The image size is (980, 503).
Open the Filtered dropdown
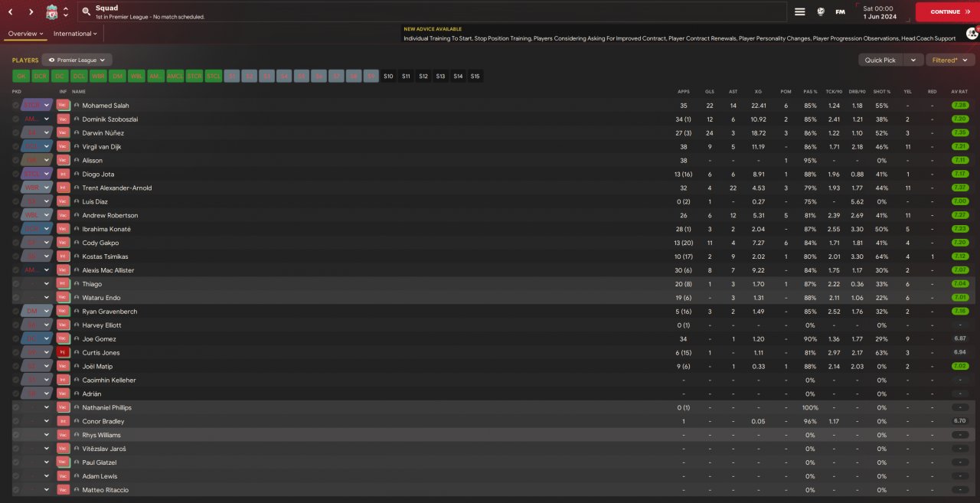(x=950, y=60)
